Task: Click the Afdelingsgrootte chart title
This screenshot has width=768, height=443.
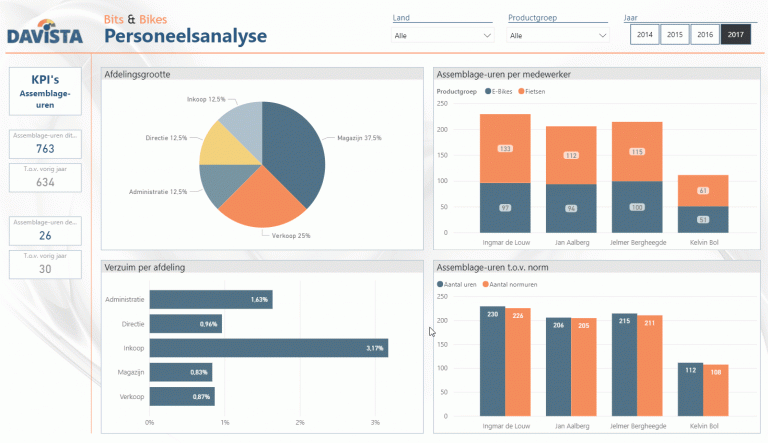Action: click(x=137, y=74)
